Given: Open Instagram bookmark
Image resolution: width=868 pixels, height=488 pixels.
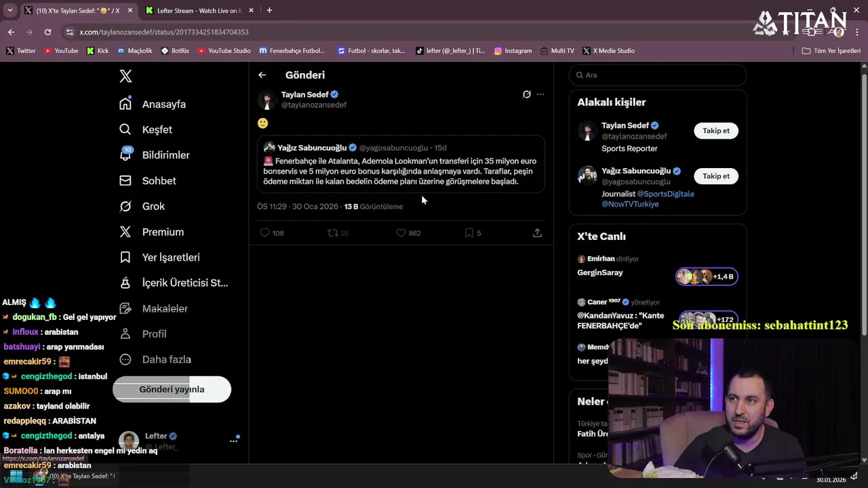Looking at the screenshot, I should pos(513,51).
